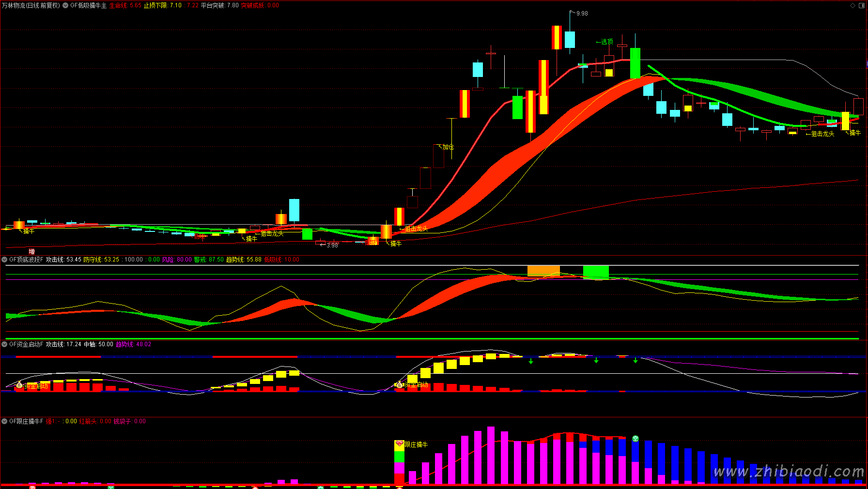Click the 3.98 low price marker
Image resolution: width=868 pixels, height=489 pixels.
332,245
